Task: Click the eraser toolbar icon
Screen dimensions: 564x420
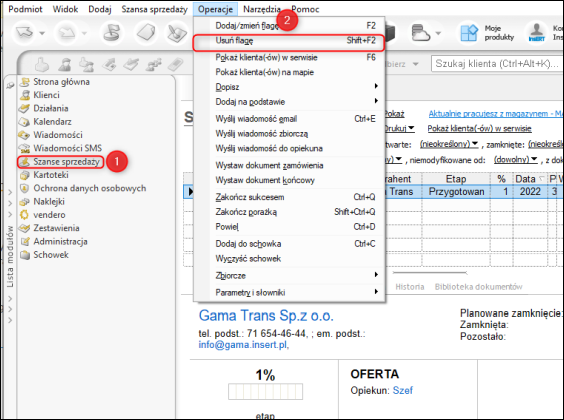Action: coord(145,33)
